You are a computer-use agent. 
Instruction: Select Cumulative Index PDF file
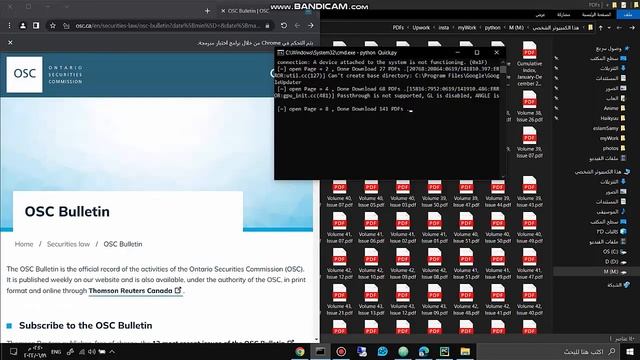529,63
